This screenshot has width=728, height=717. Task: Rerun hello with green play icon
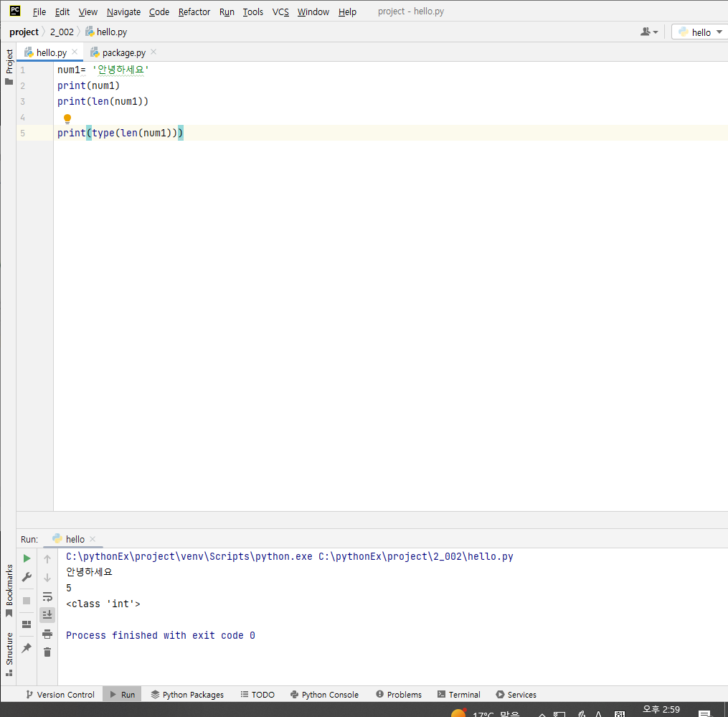coord(27,558)
